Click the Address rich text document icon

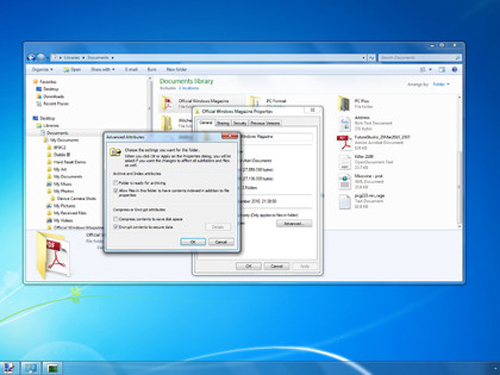click(345, 123)
